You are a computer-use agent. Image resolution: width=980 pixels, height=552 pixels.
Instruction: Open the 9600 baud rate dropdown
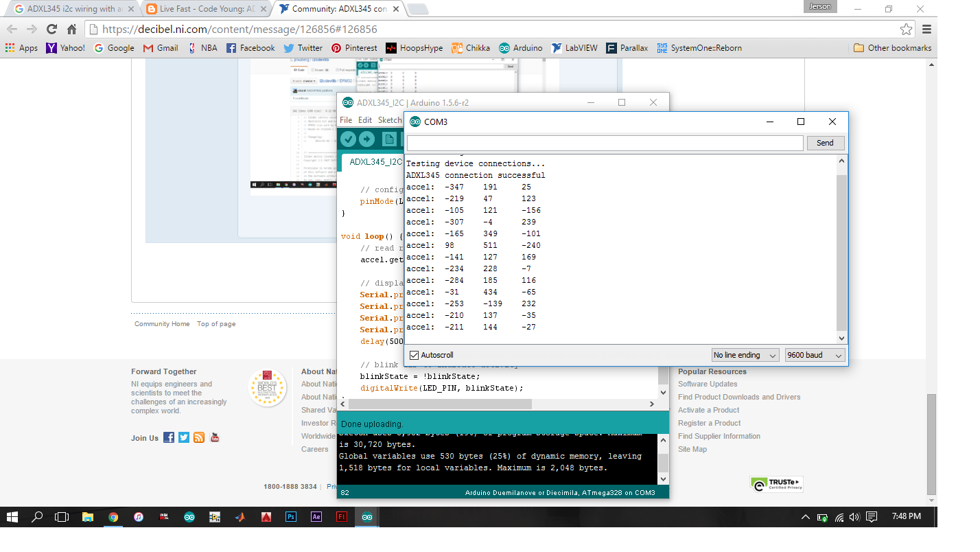tap(815, 355)
